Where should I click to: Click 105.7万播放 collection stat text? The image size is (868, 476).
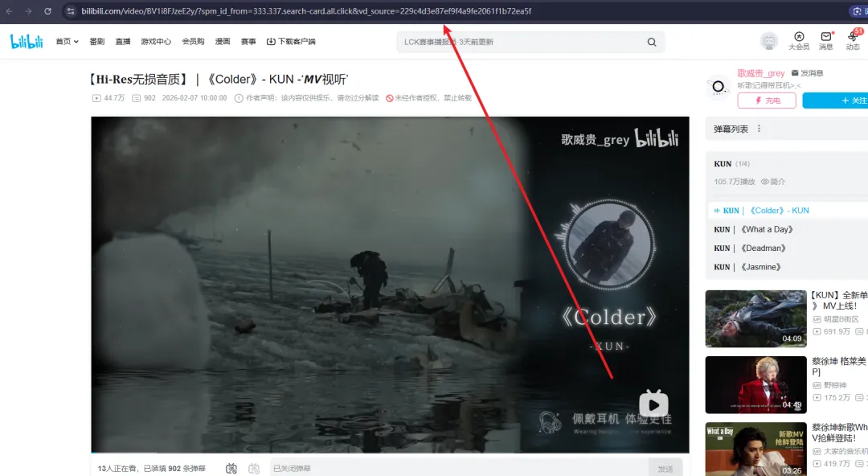[x=734, y=182]
